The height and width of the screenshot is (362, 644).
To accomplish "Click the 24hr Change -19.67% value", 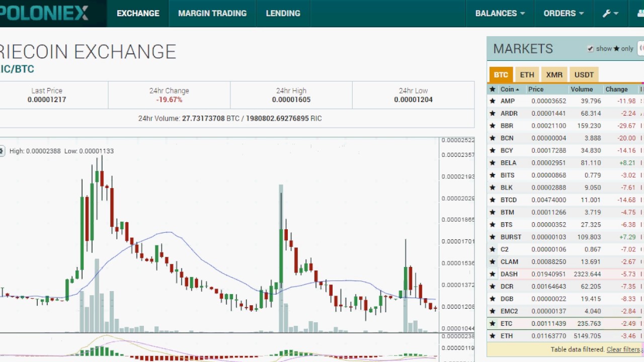I will click(169, 100).
